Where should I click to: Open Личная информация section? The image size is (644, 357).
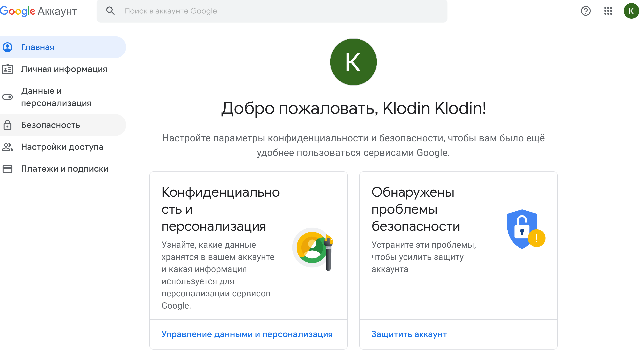tap(63, 69)
